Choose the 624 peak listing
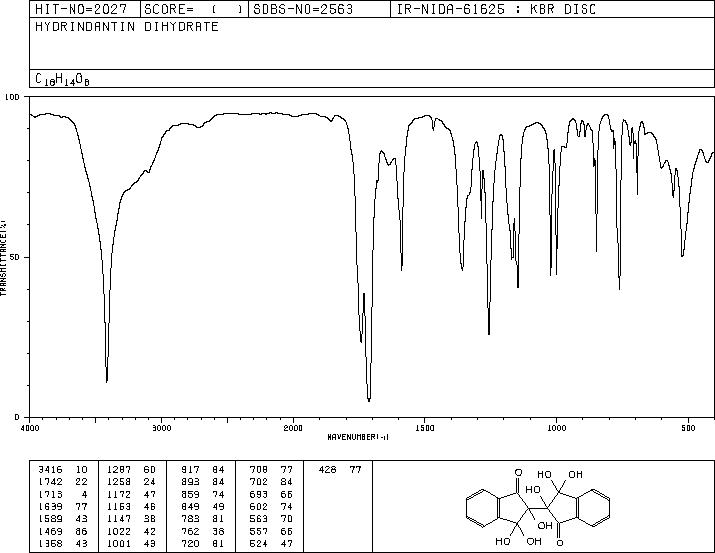Screen dimensions: 715x553 point(271,543)
